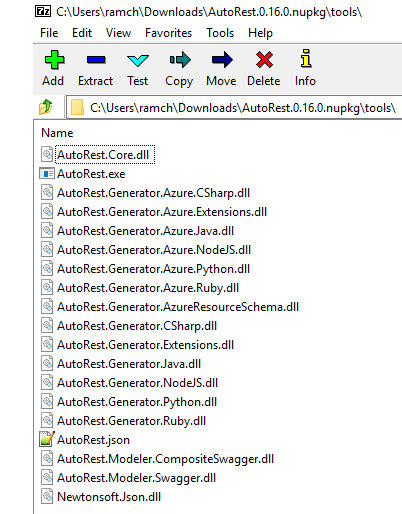Click the Info toolbar label
The height and width of the screenshot is (514, 402).
pyautogui.click(x=305, y=81)
